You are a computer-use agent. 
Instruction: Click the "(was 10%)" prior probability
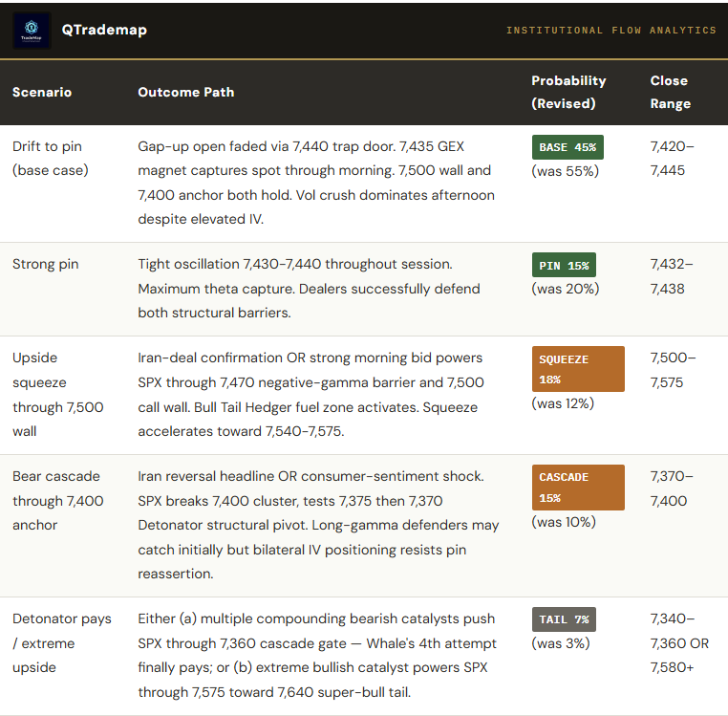(x=564, y=522)
